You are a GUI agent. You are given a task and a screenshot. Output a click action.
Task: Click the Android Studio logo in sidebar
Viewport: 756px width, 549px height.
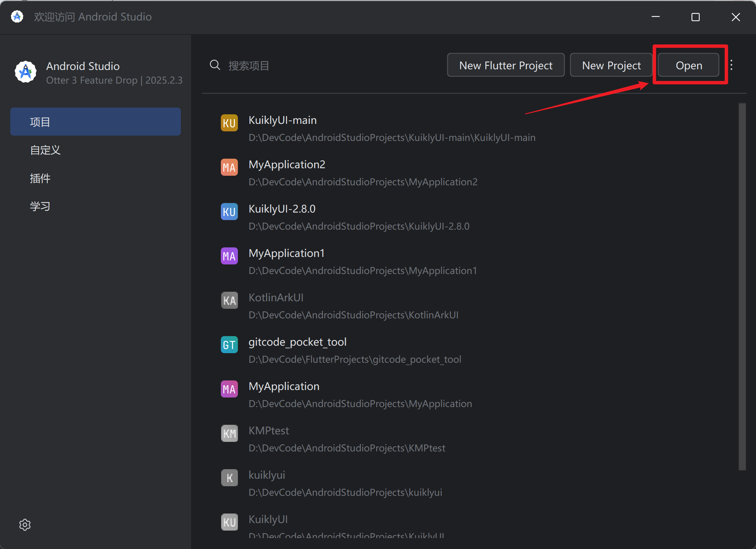point(26,72)
